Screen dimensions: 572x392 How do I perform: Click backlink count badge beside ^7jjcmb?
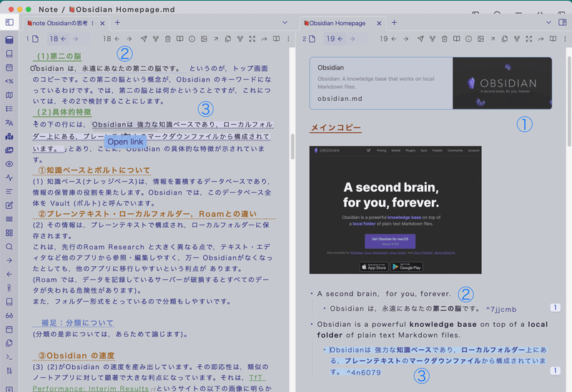556,308
